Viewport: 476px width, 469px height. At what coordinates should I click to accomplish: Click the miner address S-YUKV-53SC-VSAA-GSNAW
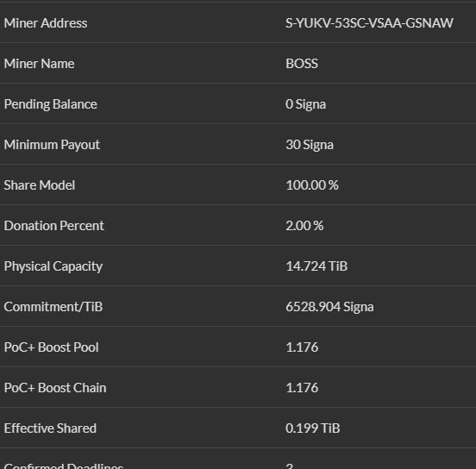coord(369,23)
